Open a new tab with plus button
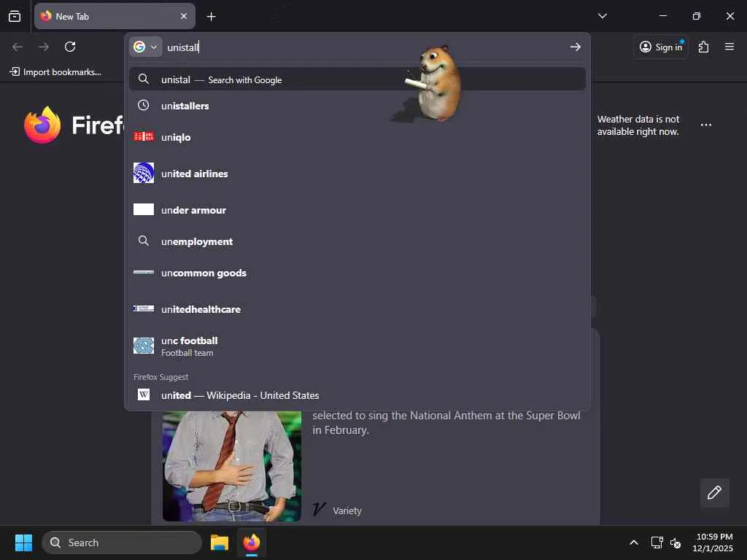 click(211, 17)
